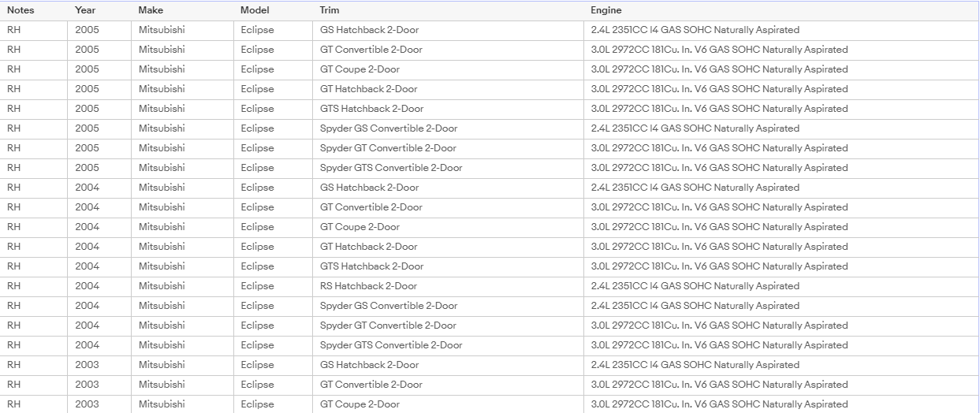Click RH note in 2004 Spyder GT row
Image resolution: width=980 pixels, height=413 pixels.
point(13,326)
